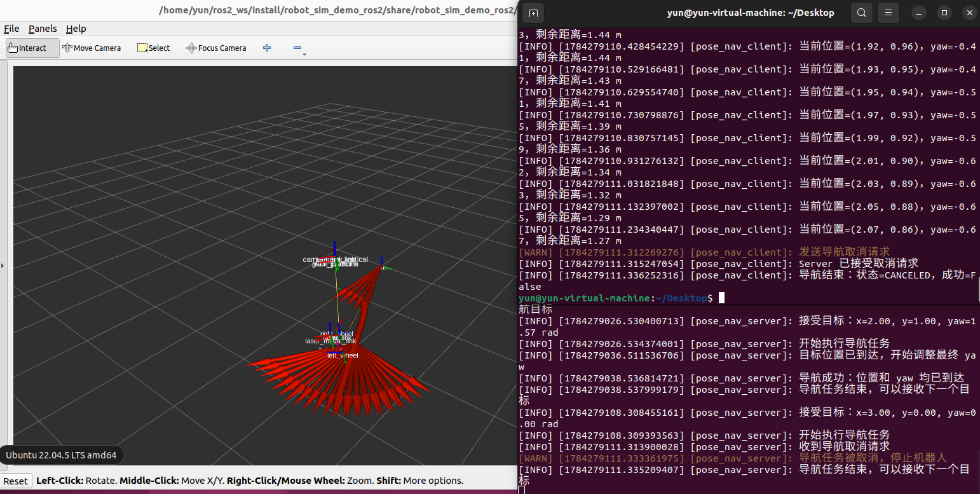Open the Help menu
The width and height of the screenshot is (980, 494).
[76, 29]
